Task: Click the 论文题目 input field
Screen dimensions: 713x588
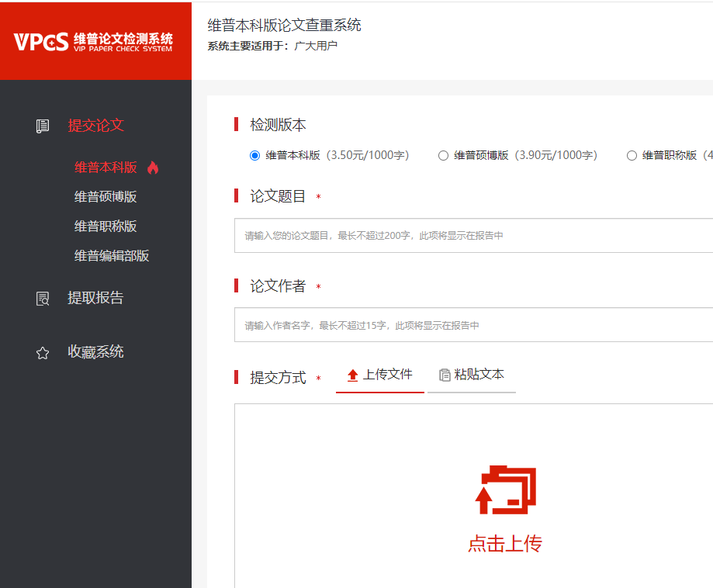Action: [473, 236]
